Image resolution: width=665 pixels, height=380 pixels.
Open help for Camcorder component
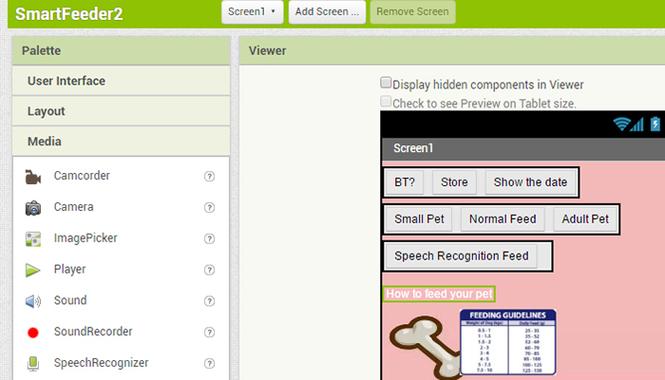[x=209, y=176]
